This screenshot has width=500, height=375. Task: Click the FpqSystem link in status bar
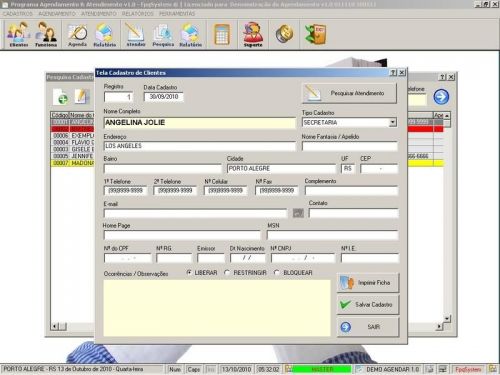point(468,369)
